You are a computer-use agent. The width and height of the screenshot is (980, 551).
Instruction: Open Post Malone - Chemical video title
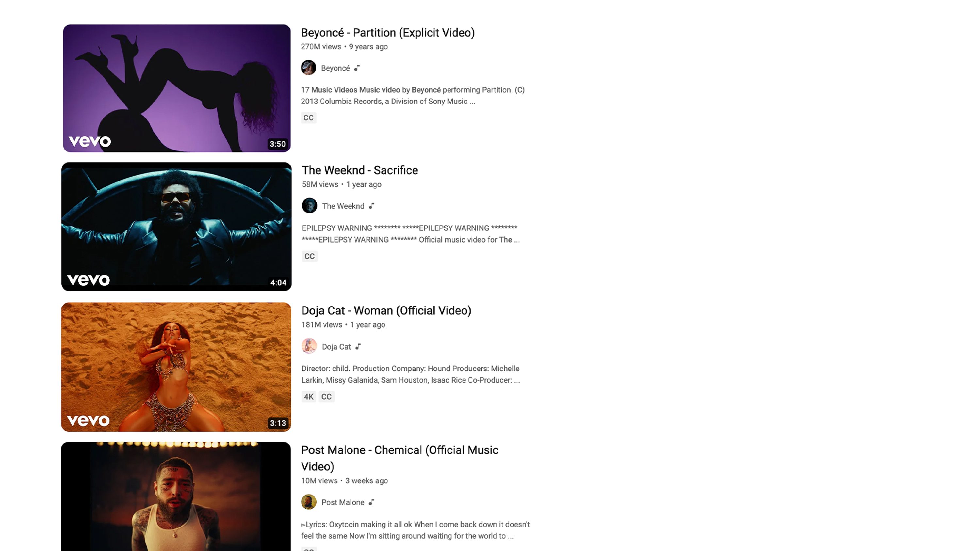click(400, 458)
